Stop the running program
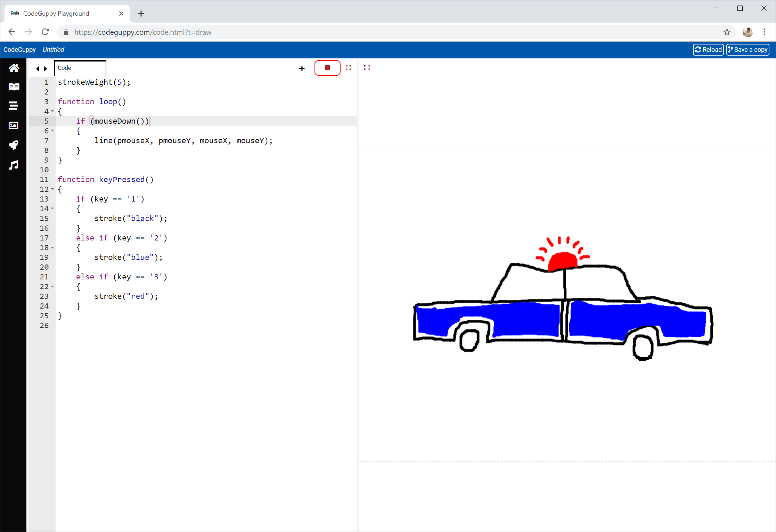776x532 pixels. (327, 68)
